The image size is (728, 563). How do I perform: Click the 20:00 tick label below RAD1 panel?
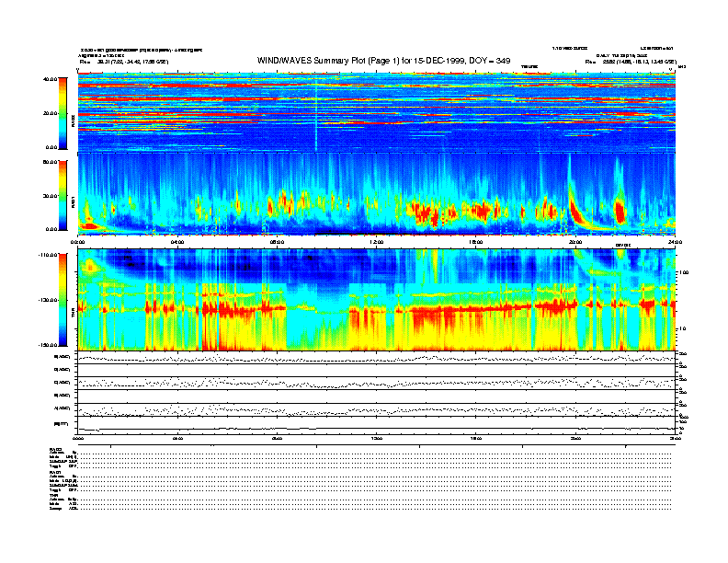(x=575, y=242)
